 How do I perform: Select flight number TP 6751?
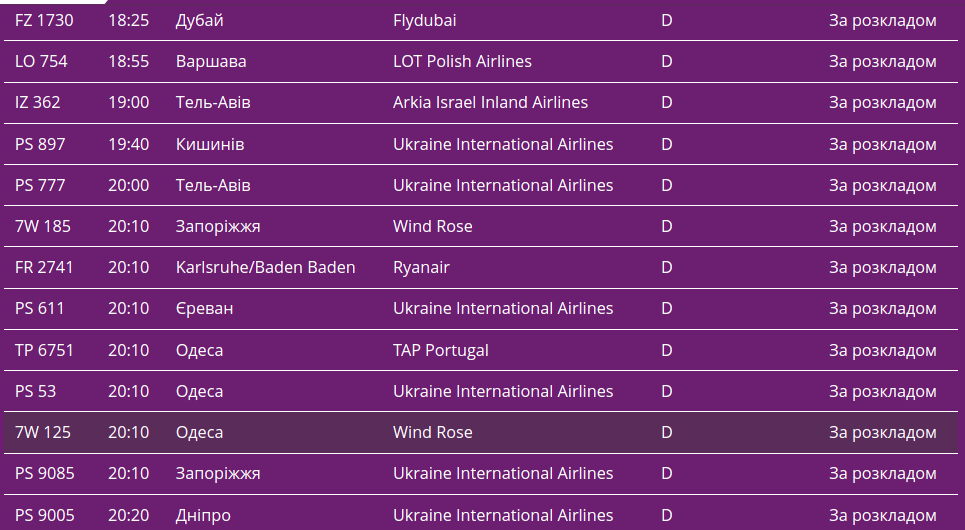[x=44, y=350]
